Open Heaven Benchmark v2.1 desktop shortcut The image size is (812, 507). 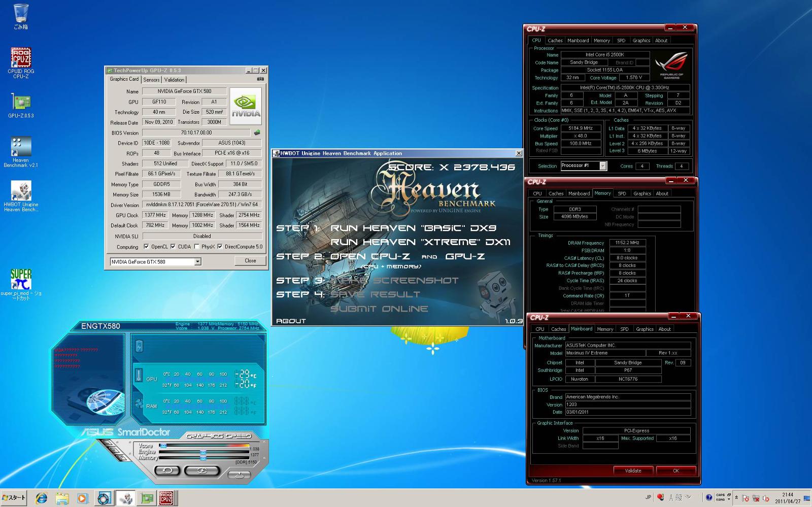click(x=21, y=152)
